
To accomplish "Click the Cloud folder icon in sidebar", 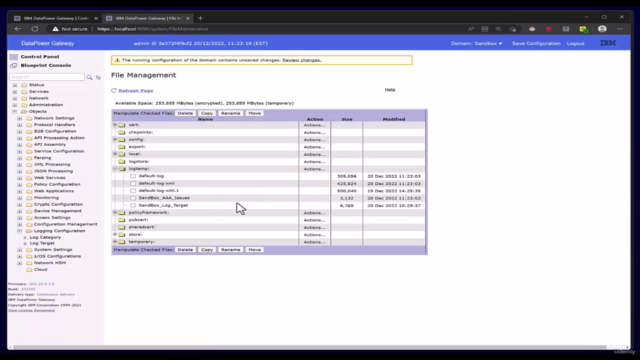I will [x=29, y=270].
